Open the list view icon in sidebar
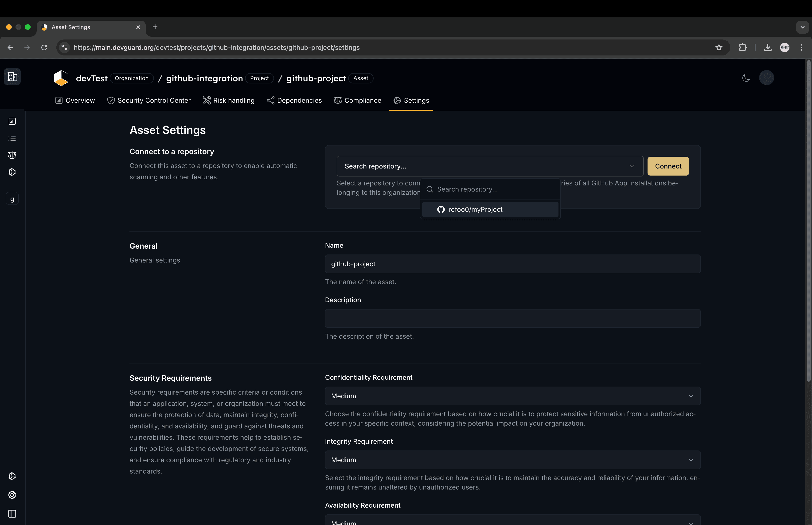This screenshot has width=812, height=525. (12, 138)
